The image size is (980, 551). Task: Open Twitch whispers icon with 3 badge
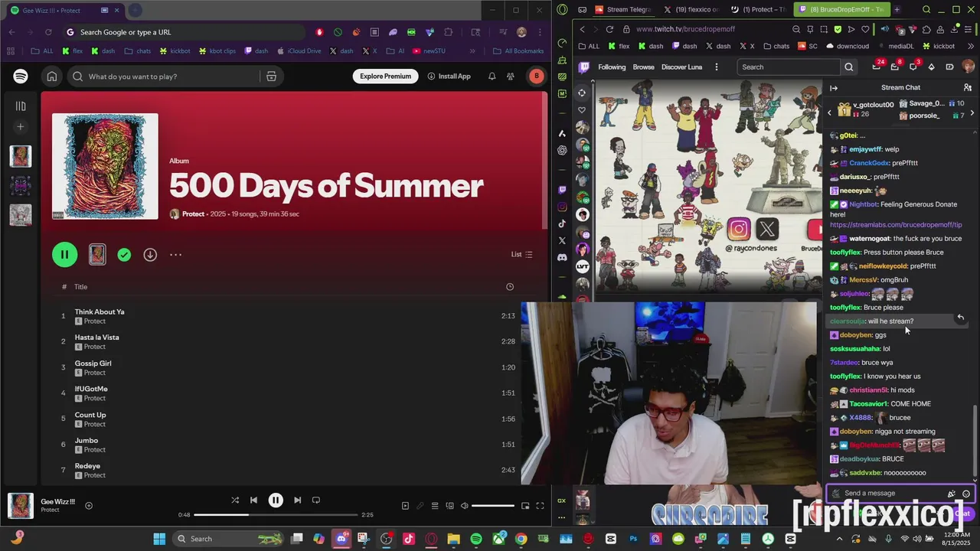tap(913, 67)
